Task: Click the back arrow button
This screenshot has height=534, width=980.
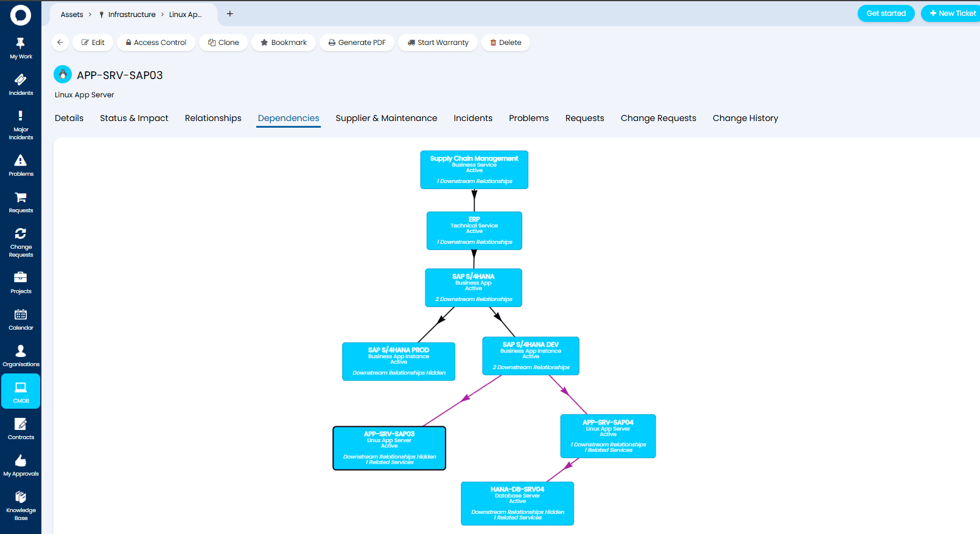Action: (60, 43)
